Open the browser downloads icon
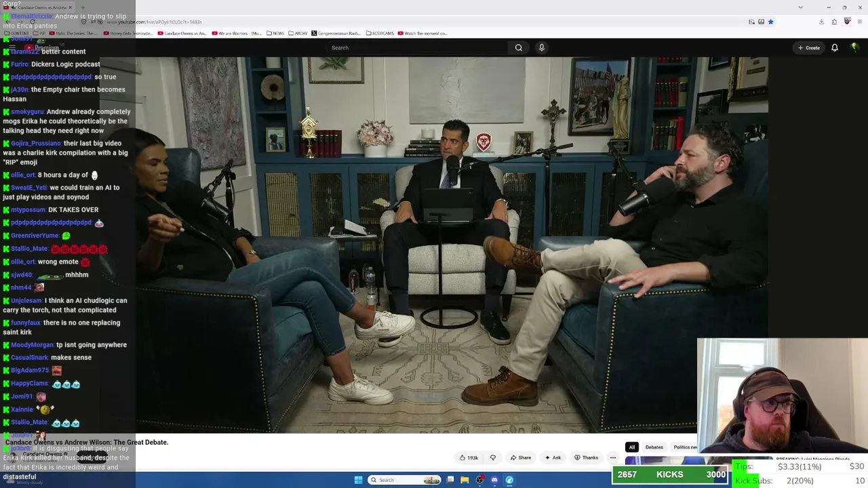 [x=821, y=22]
